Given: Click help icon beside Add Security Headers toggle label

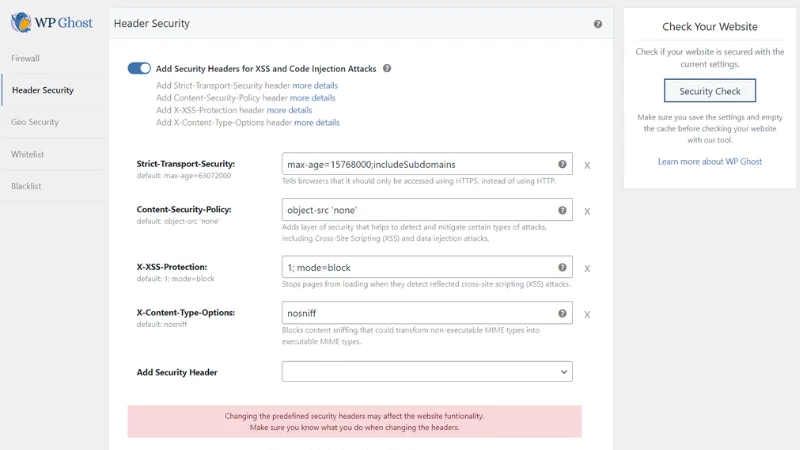Looking at the screenshot, I should tap(387, 69).
